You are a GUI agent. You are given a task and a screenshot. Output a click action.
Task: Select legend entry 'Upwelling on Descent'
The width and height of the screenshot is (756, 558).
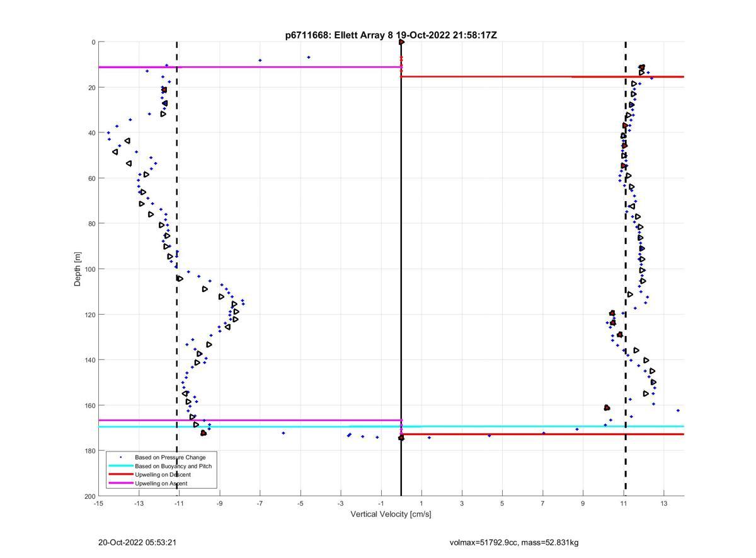pos(163,474)
